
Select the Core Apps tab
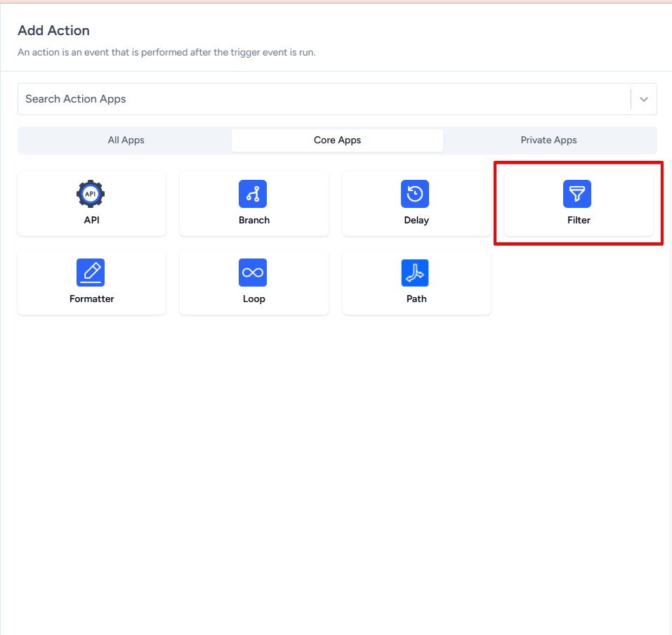[337, 140]
